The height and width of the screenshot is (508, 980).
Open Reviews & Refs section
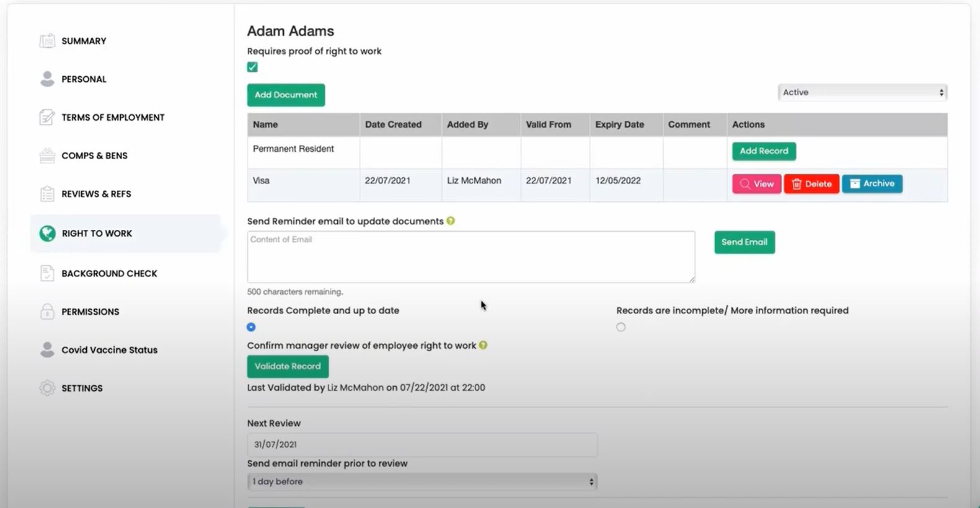click(x=96, y=194)
